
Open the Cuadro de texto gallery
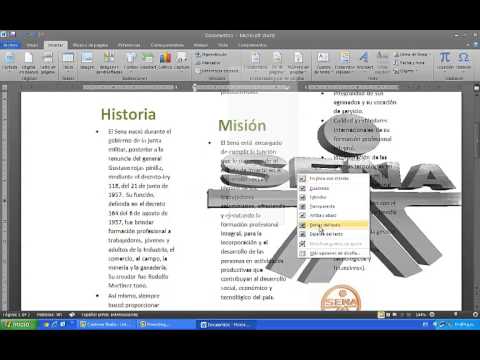click(323, 63)
